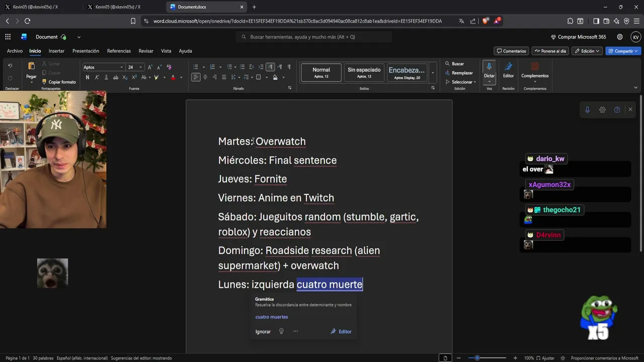Viewport: 644px width, 362px height.
Task: Switch to the Presentación tab
Action: point(86,51)
